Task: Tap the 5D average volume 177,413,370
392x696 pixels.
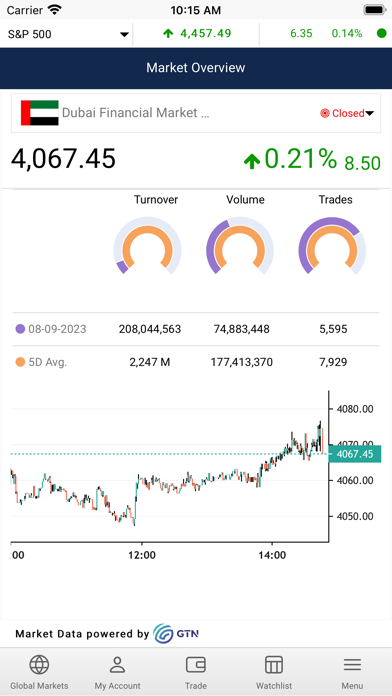Action: pyautogui.click(x=242, y=362)
